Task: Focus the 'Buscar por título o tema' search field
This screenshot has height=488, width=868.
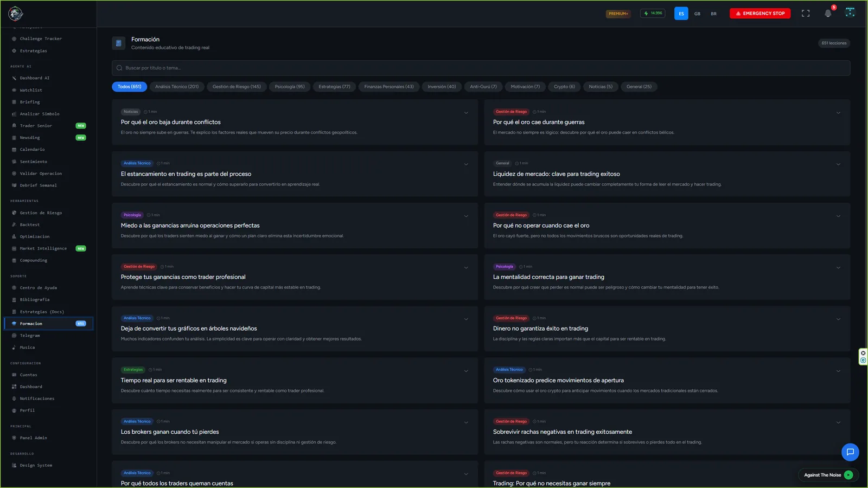Action: click(481, 68)
